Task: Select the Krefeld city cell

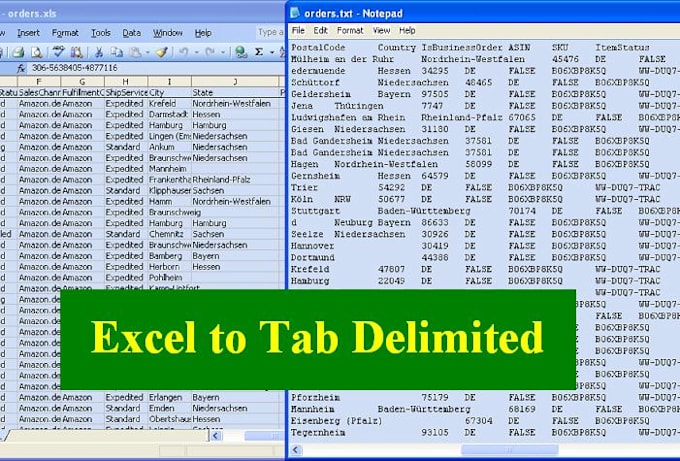Action: 170,104
